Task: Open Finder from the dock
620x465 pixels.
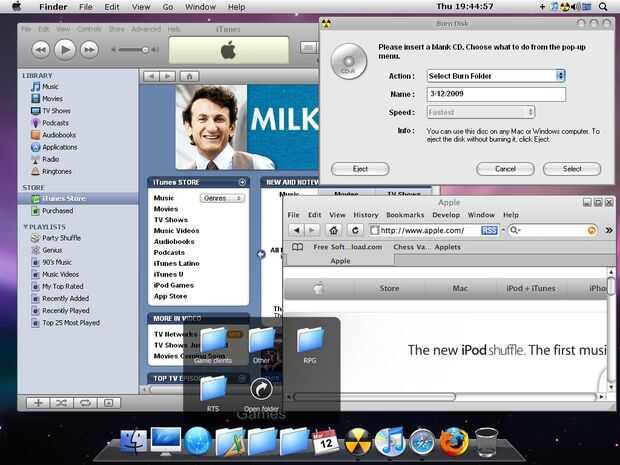Action: point(133,441)
